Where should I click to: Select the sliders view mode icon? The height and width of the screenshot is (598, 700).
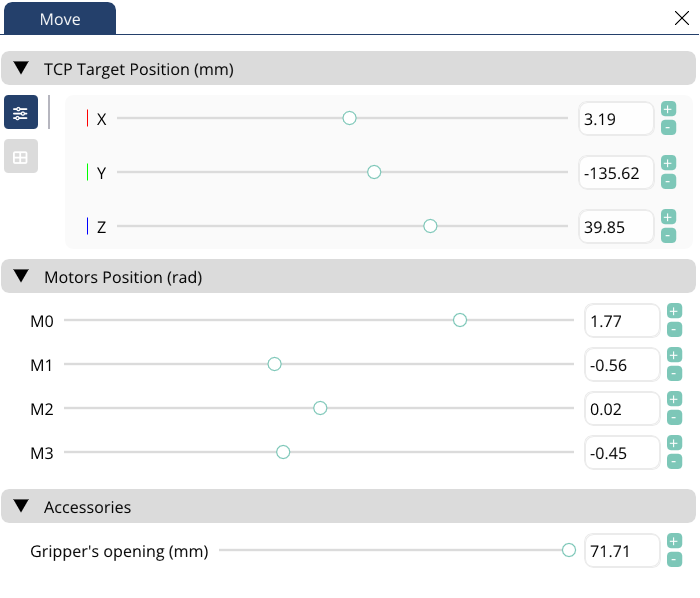pyautogui.click(x=21, y=113)
